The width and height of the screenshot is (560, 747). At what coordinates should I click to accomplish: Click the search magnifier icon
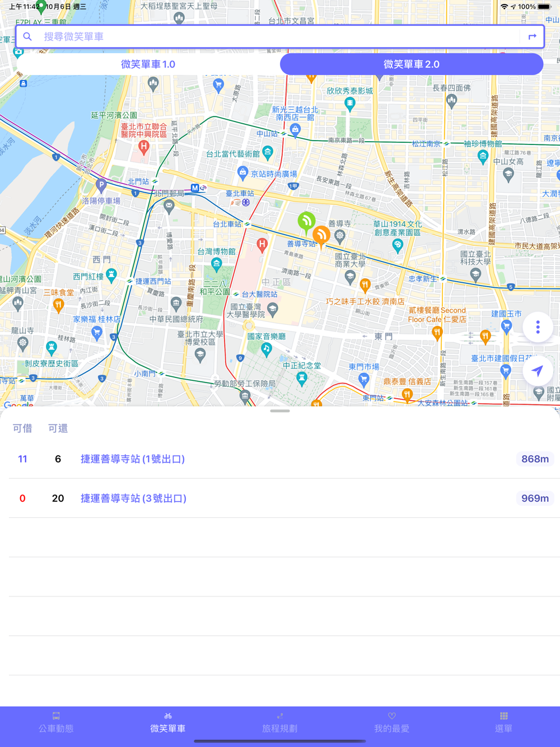coord(27,36)
